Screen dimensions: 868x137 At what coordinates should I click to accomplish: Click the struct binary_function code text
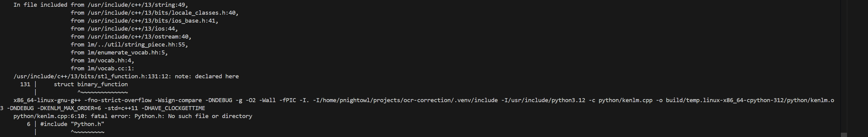point(90,84)
